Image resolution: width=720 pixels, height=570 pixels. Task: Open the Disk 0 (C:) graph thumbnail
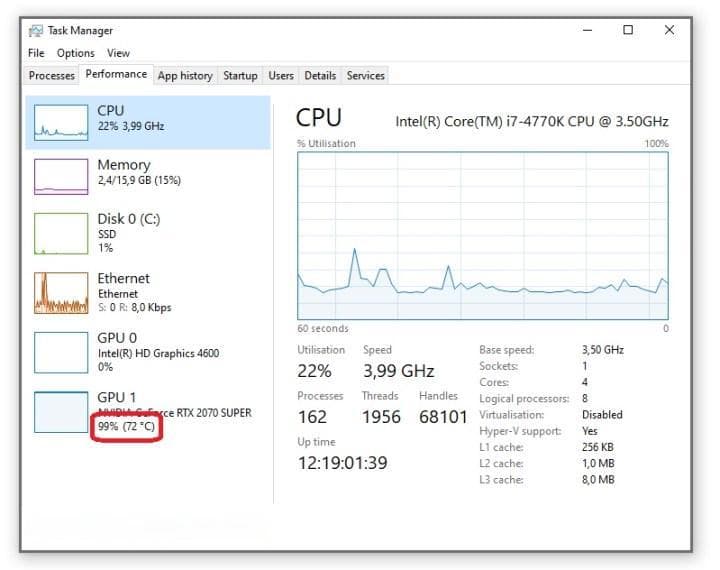coord(61,233)
